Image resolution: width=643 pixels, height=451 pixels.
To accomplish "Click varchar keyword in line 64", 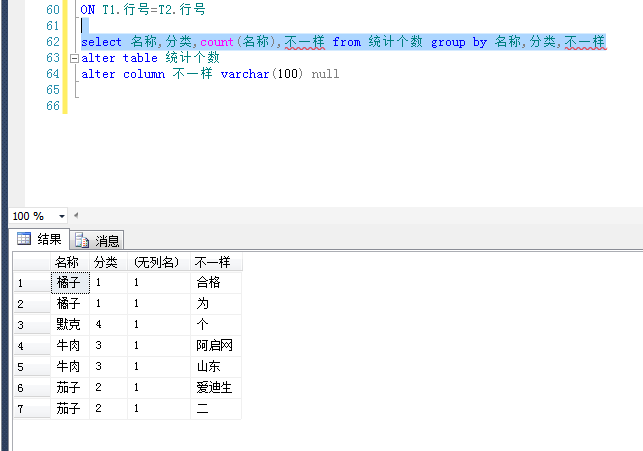I will [245, 74].
